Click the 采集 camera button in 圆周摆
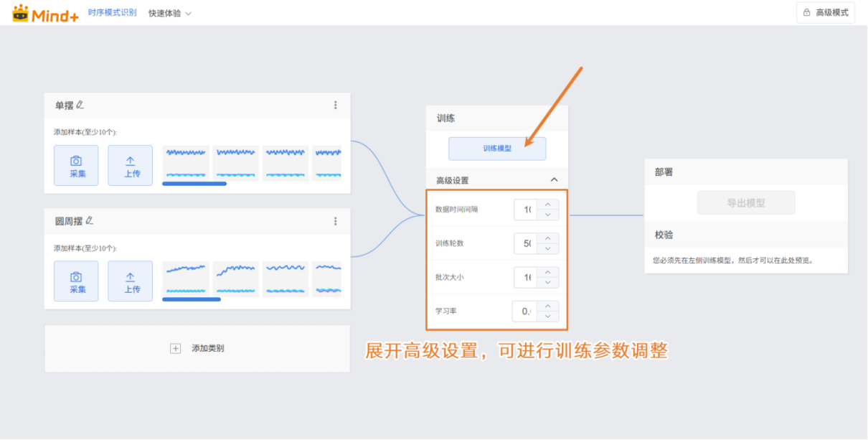The image size is (868, 440). 76,281
